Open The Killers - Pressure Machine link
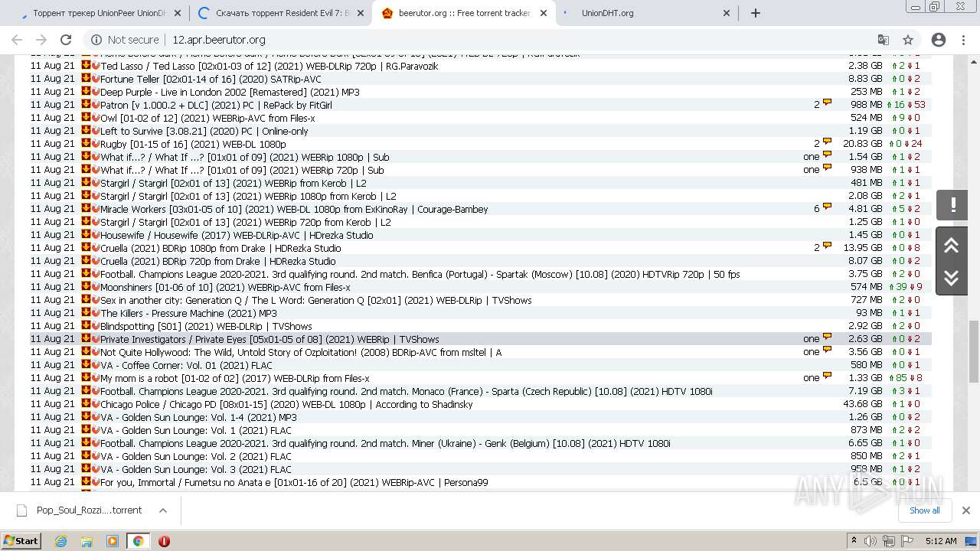This screenshot has height=551, width=980. tap(189, 314)
